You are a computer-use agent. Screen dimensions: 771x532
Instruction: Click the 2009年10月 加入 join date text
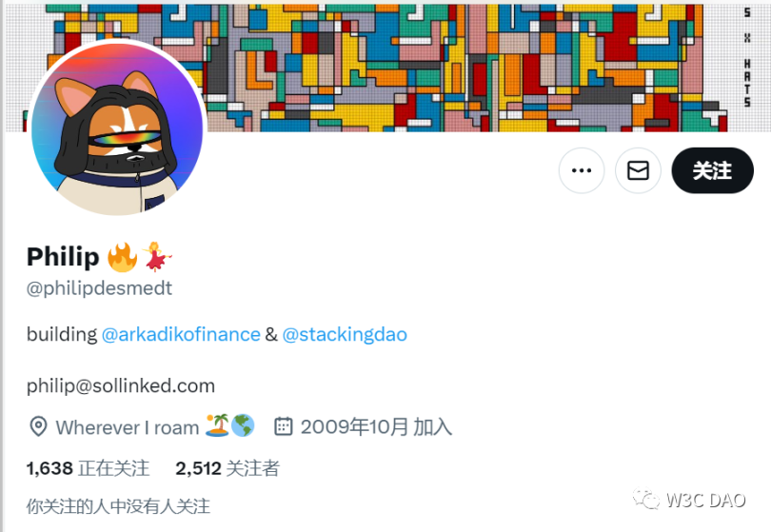tap(376, 426)
